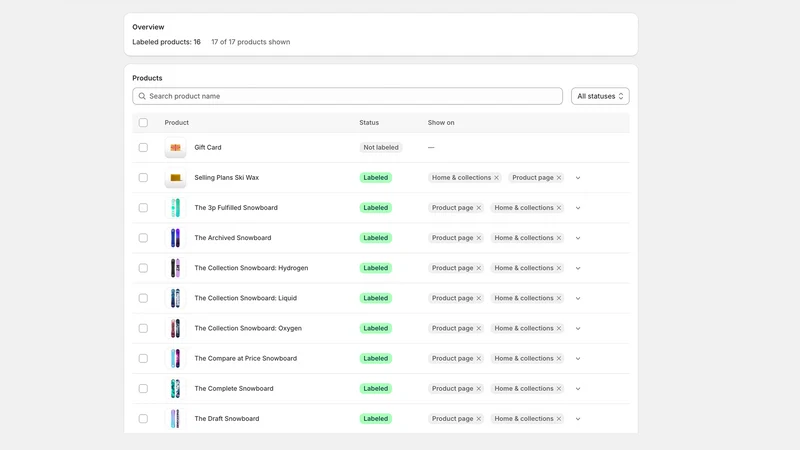Viewport: 800px width, 450px height.
Task: Open the Gift Card product name
Action: click(208, 147)
